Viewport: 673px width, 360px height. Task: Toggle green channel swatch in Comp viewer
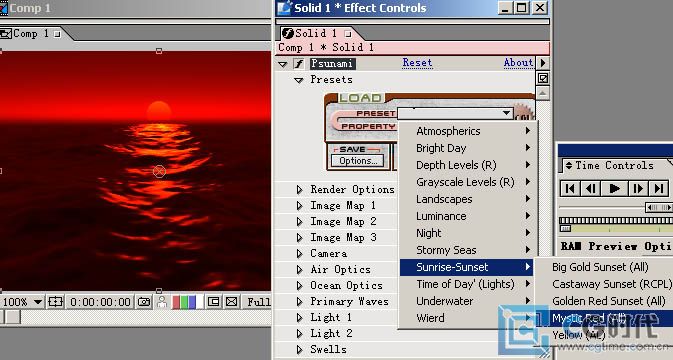pyautogui.click(x=184, y=302)
